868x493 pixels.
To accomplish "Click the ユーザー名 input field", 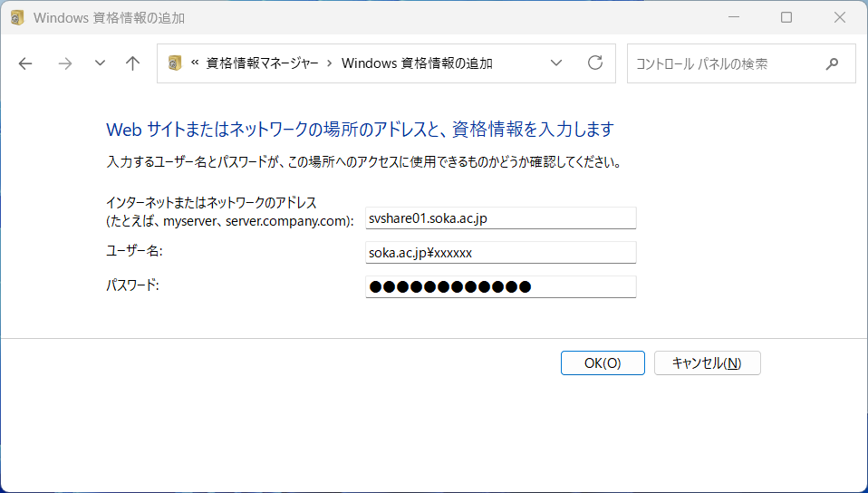I will tap(501, 253).
